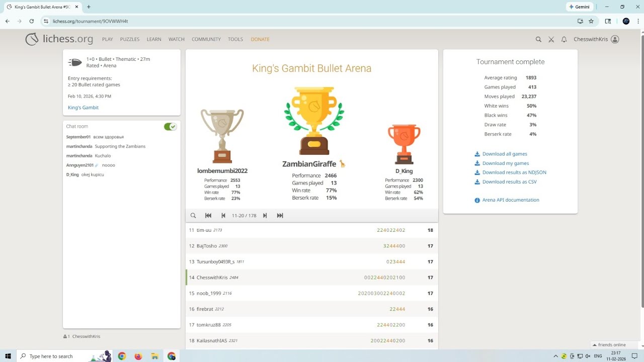Open the LEARN menu

(x=154, y=39)
